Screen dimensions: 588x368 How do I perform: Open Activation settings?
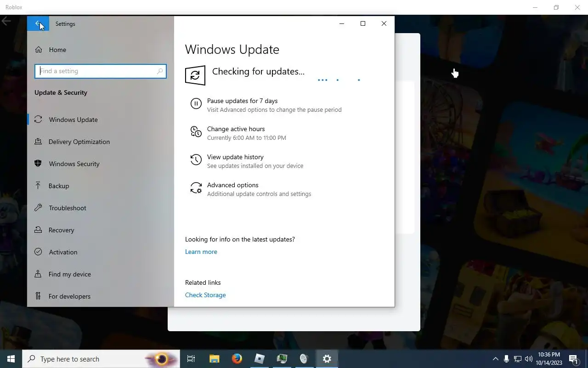(101, 252)
